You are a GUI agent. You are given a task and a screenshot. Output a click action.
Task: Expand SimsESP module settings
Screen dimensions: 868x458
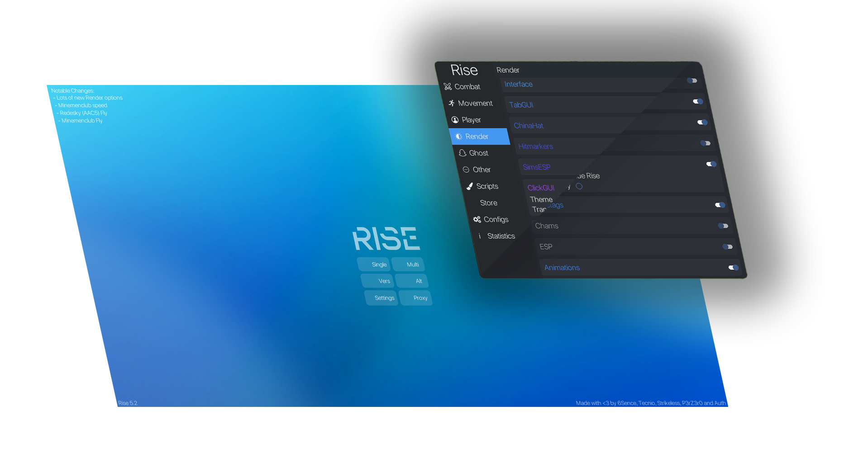click(536, 167)
